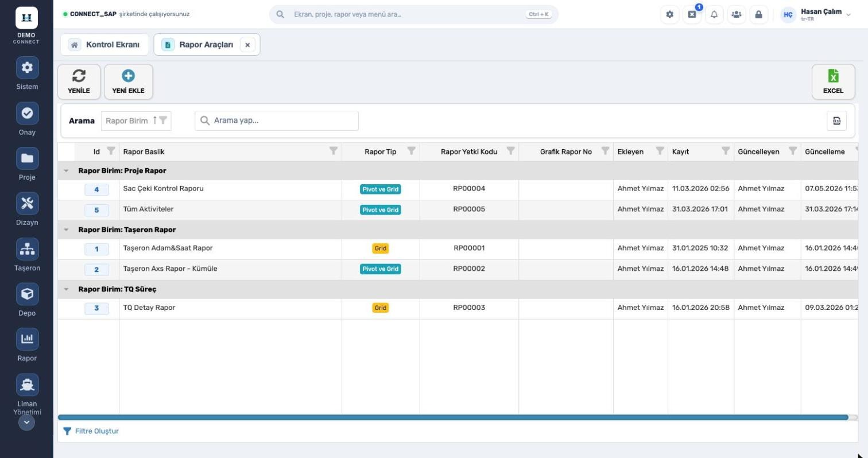
Task: Click the Rapor Birim grouping chip
Action: 136,121
